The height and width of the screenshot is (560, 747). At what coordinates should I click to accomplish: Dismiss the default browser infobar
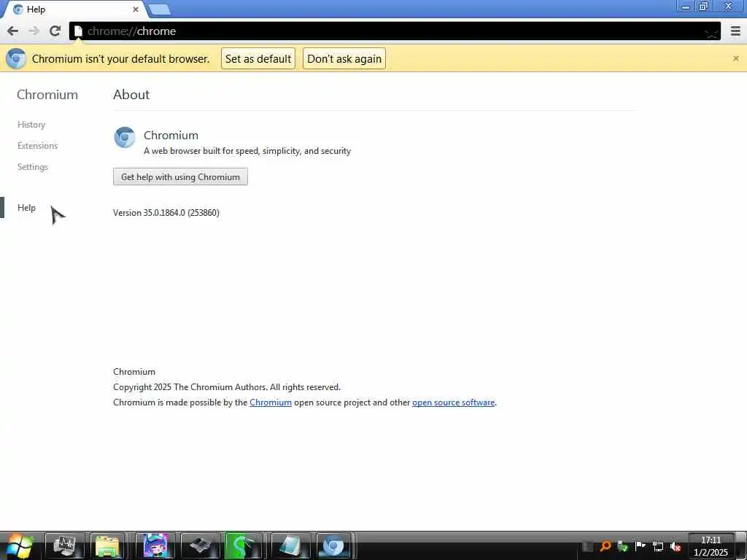pyautogui.click(x=735, y=58)
